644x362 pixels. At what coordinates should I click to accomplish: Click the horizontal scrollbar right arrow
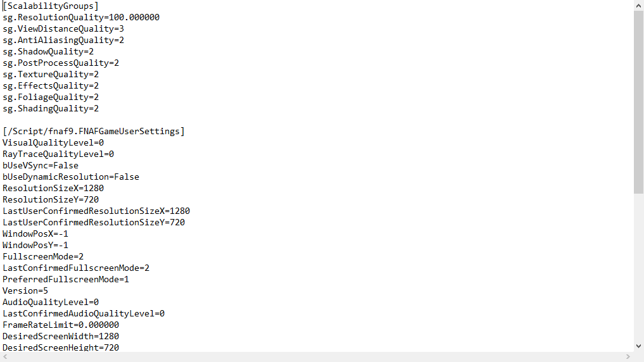click(628, 357)
